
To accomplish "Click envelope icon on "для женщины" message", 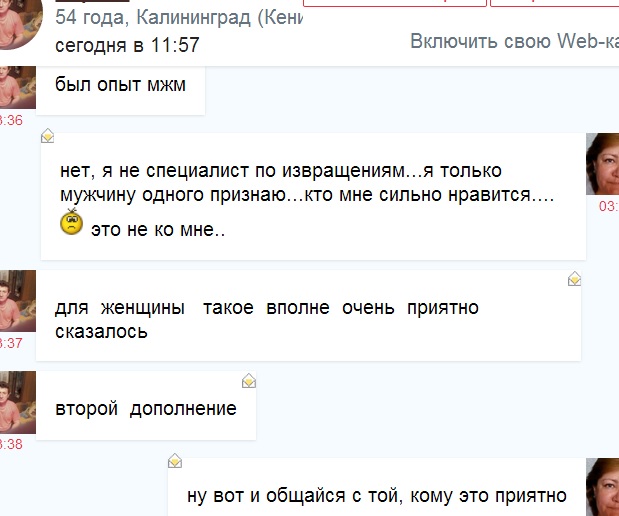I will point(574,279).
